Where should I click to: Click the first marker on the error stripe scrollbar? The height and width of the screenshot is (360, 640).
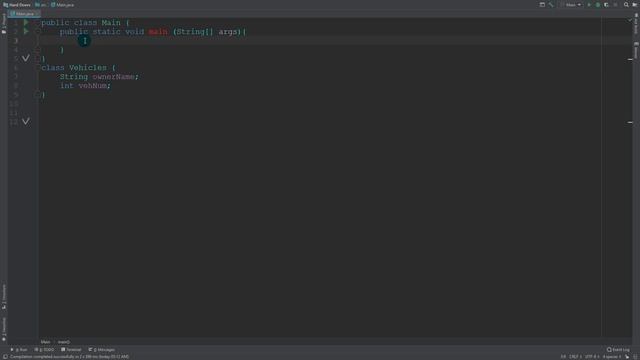click(630, 60)
